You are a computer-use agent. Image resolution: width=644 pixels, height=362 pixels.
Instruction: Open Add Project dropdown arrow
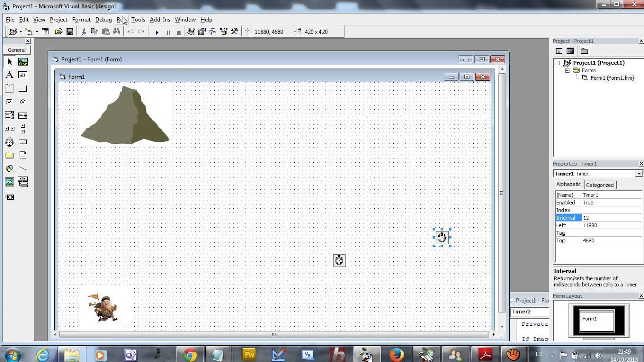coord(21,32)
